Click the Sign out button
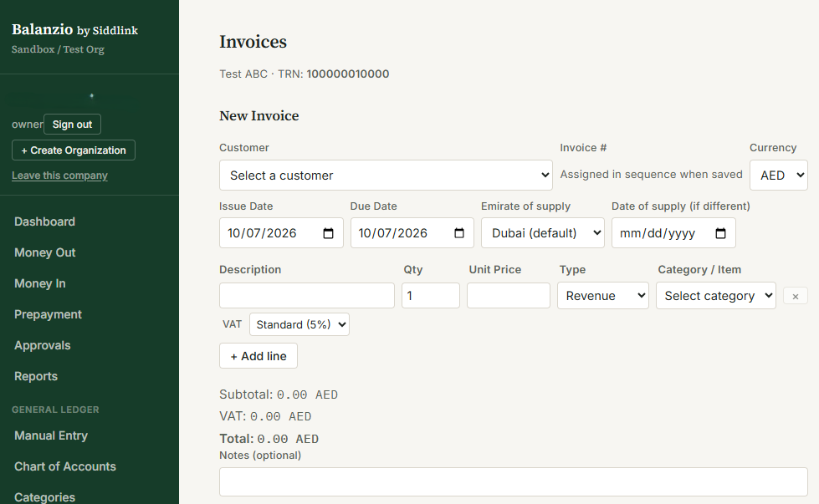 click(72, 125)
